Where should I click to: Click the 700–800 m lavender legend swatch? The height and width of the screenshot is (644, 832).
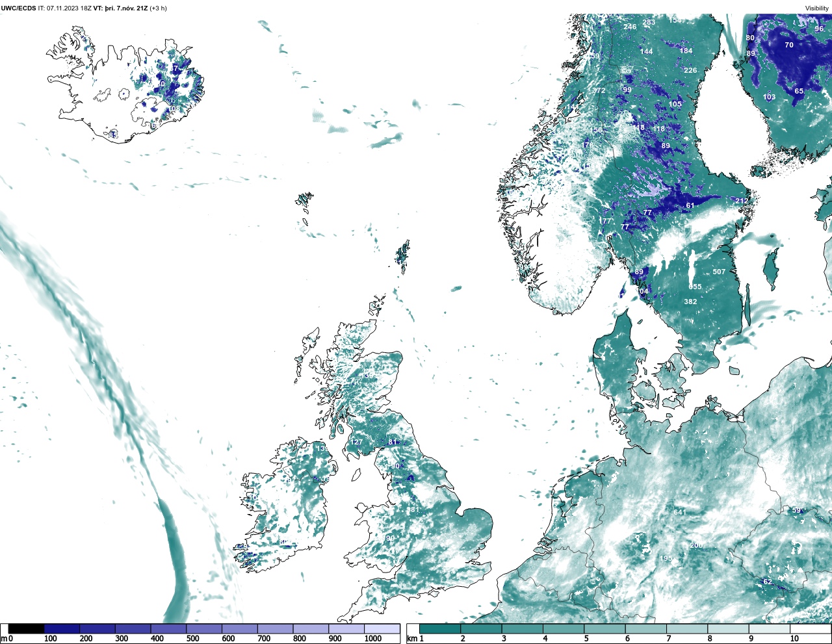click(x=275, y=628)
